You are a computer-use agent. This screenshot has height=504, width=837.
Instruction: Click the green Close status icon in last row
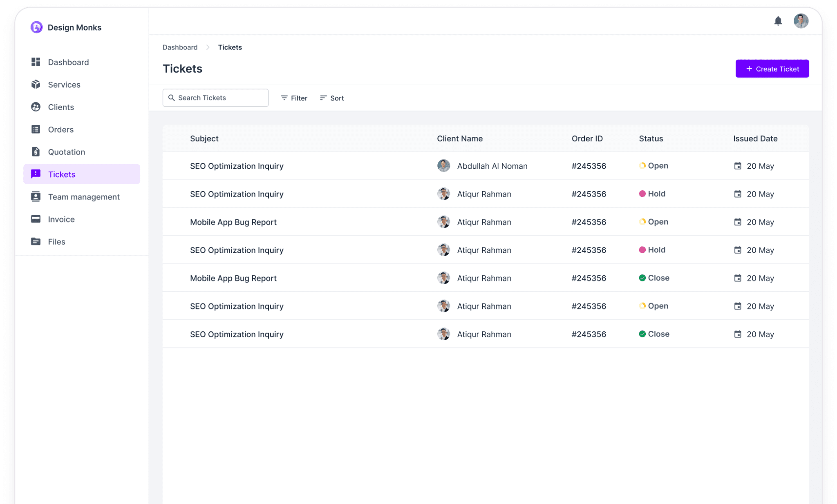click(642, 334)
